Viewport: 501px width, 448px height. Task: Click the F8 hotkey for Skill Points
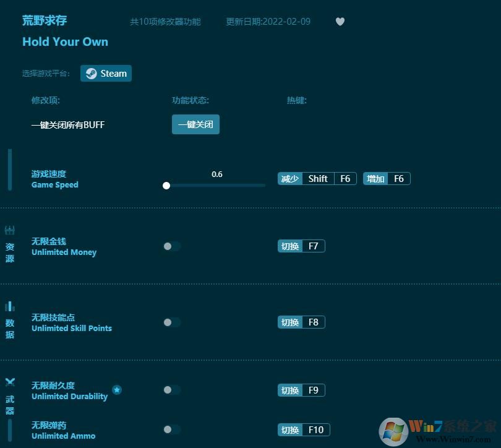coord(301,322)
